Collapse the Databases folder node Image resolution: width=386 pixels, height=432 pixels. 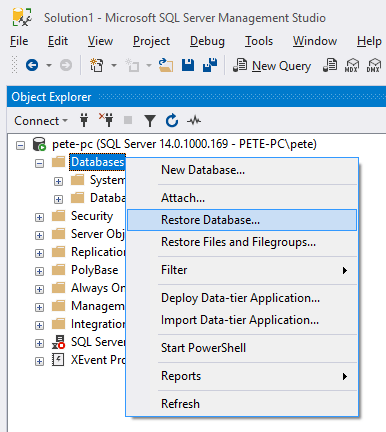point(39,163)
